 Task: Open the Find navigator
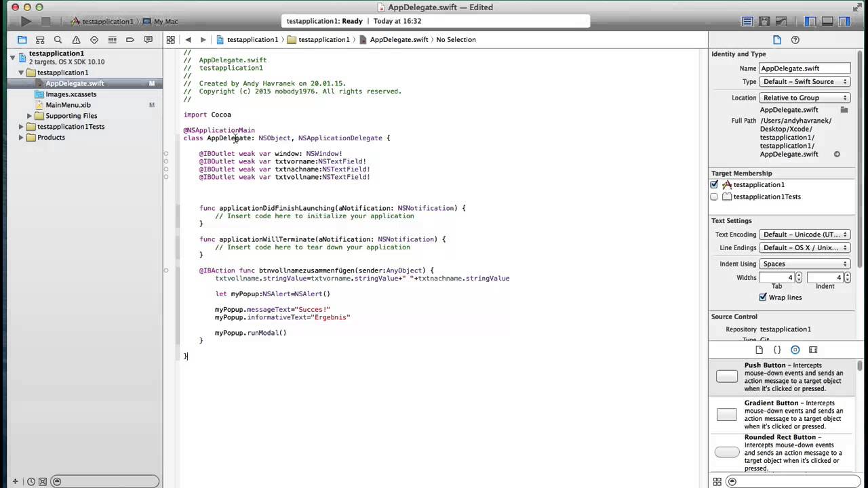[x=58, y=40]
